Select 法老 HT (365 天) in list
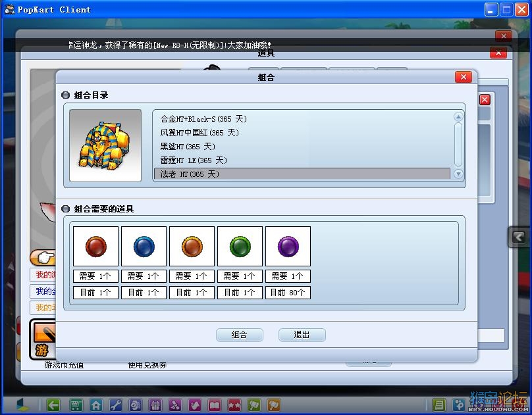Screen dimensions: 532x415 [302, 174]
